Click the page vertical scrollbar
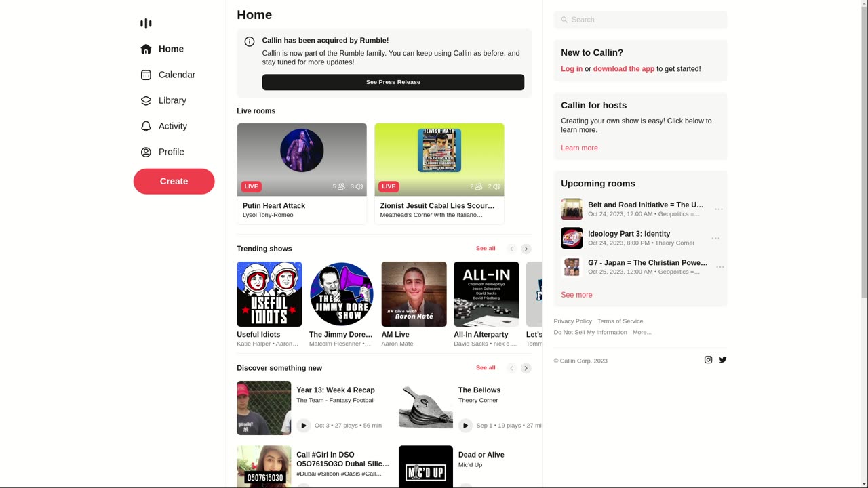Image resolution: width=868 pixels, height=488 pixels. [x=863, y=244]
